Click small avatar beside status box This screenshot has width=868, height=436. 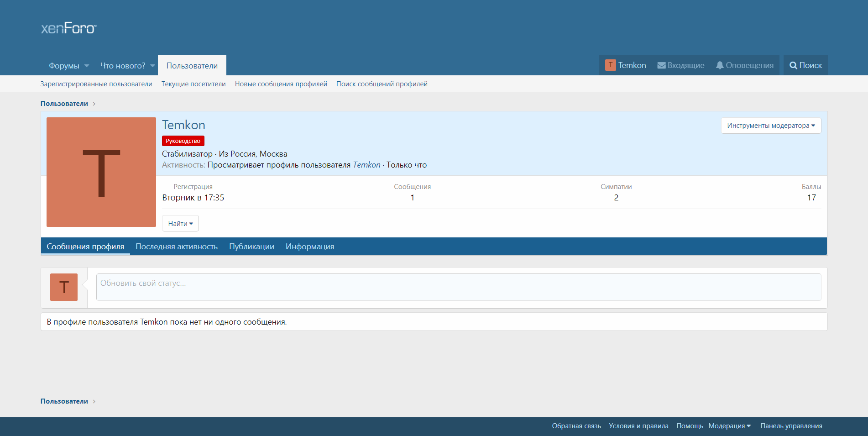coord(64,287)
